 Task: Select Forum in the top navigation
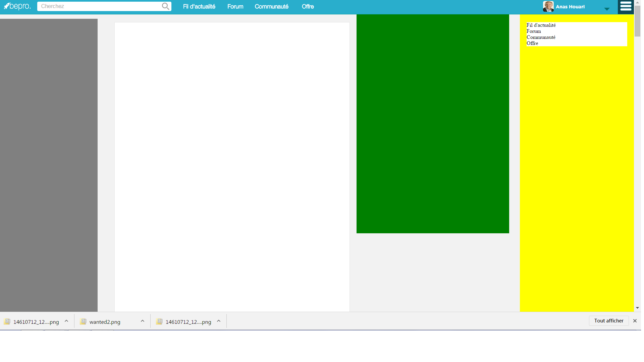pyautogui.click(x=235, y=6)
